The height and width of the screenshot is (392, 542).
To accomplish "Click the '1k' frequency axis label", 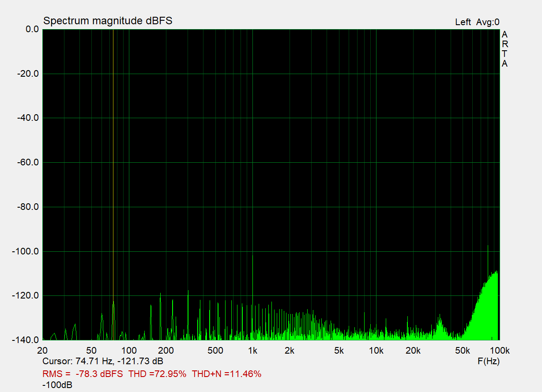I will pos(252,351).
